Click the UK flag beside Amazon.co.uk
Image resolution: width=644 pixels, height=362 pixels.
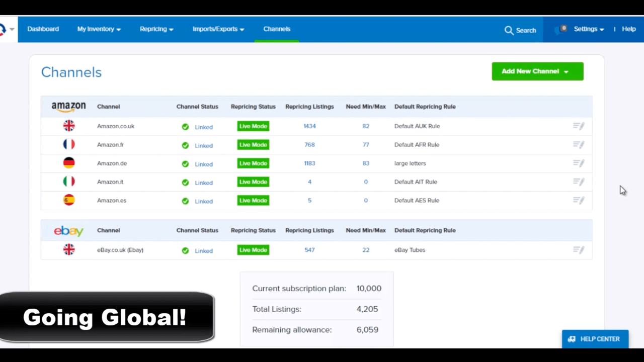(69, 126)
